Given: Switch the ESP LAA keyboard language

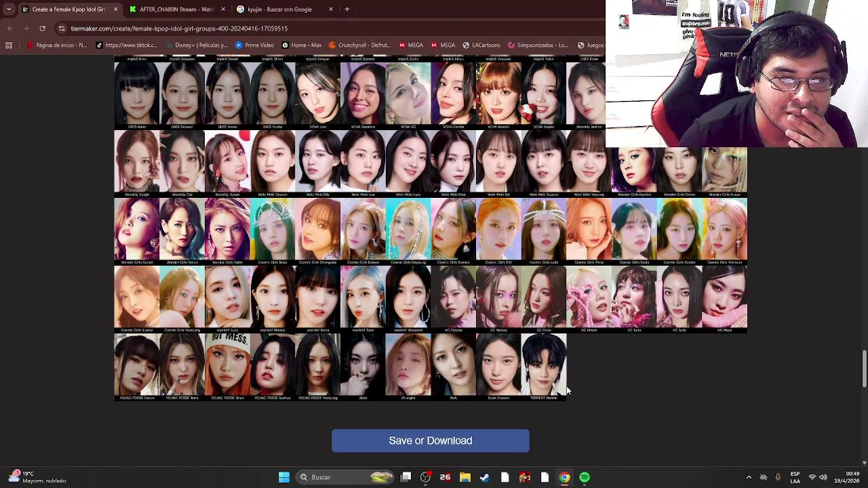Looking at the screenshot, I should (795, 477).
